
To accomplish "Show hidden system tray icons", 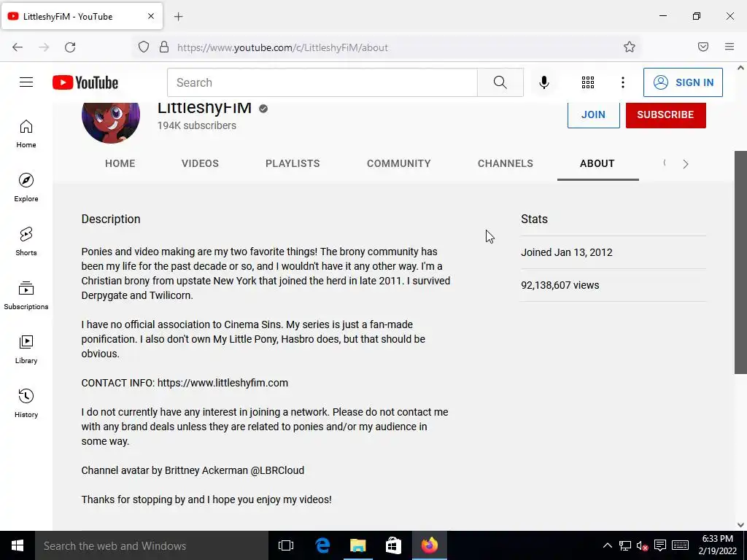I will [x=608, y=545].
